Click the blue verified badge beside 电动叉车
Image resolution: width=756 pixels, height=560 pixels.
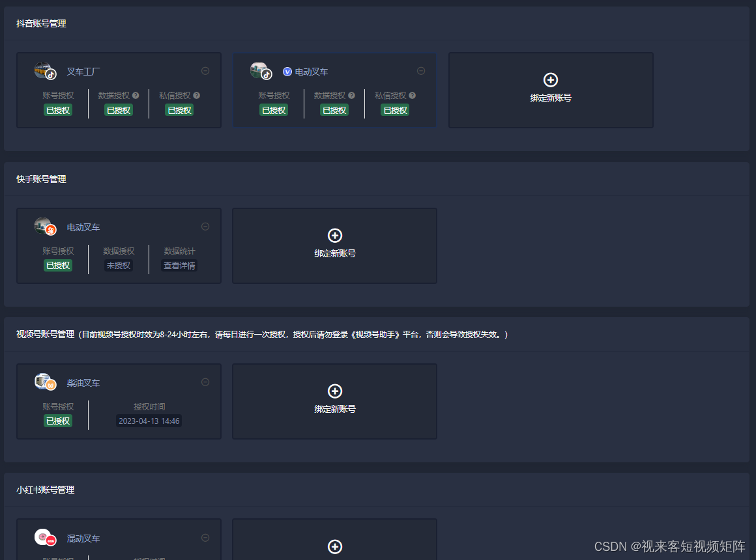(x=287, y=72)
